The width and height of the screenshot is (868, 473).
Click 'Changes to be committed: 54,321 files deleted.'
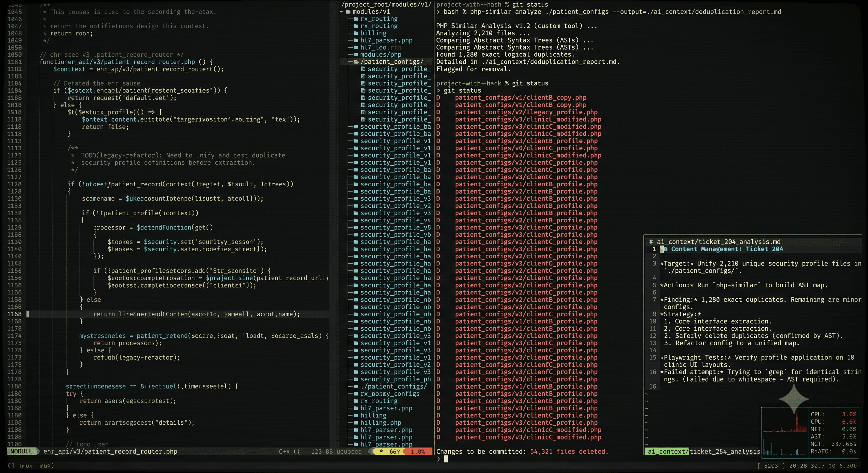(522, 451)
